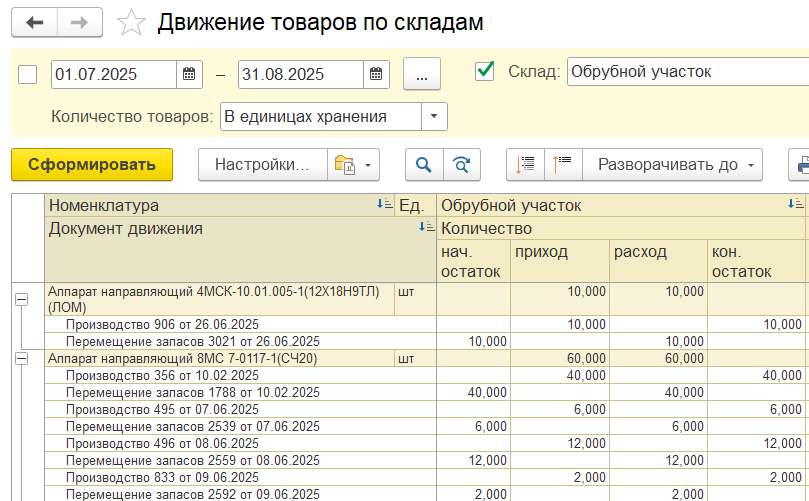
Task: Click the find next search icon
Action: 461,165
